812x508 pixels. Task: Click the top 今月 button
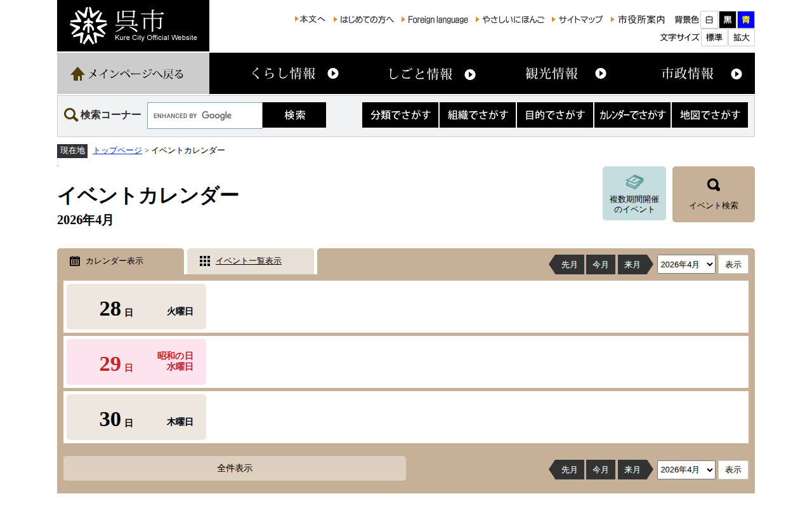pyautogui.click(x=601, y=264)
